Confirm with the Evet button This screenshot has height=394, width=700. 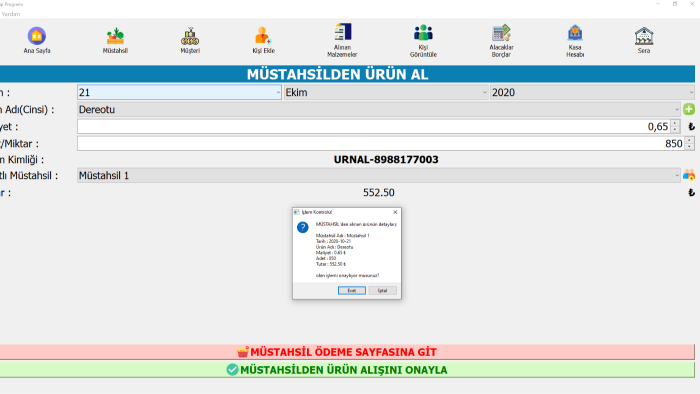[x=352, y=290]
